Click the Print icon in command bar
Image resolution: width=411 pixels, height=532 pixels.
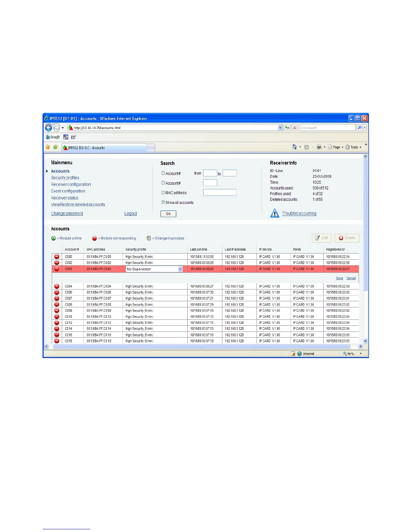tap(319, 147)
